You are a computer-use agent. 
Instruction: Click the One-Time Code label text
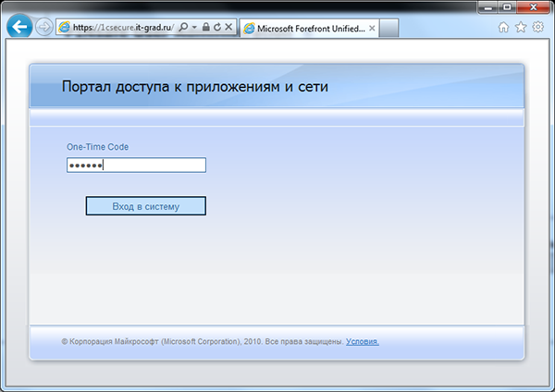coord(98,147)
